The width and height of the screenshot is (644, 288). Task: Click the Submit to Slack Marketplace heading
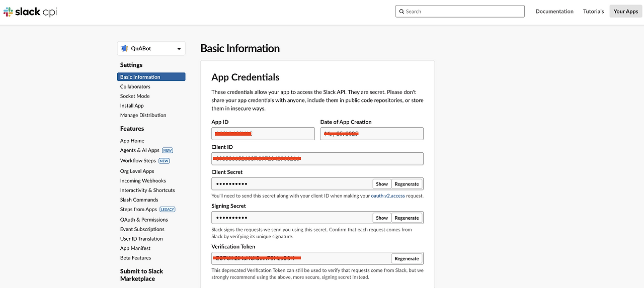pyautogui.click(x=142, y=275)
